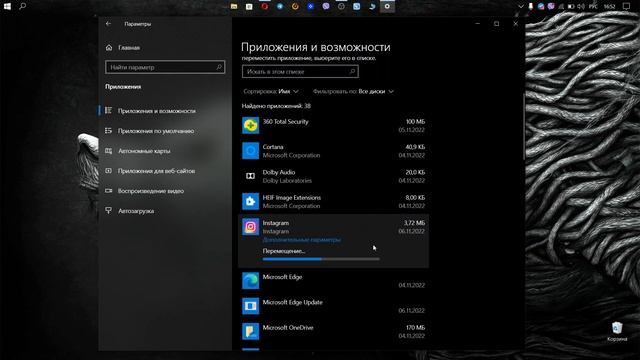The image size is (640, 360).
Task: Expand hidden system tray icons
Action: tap(521, 7)
